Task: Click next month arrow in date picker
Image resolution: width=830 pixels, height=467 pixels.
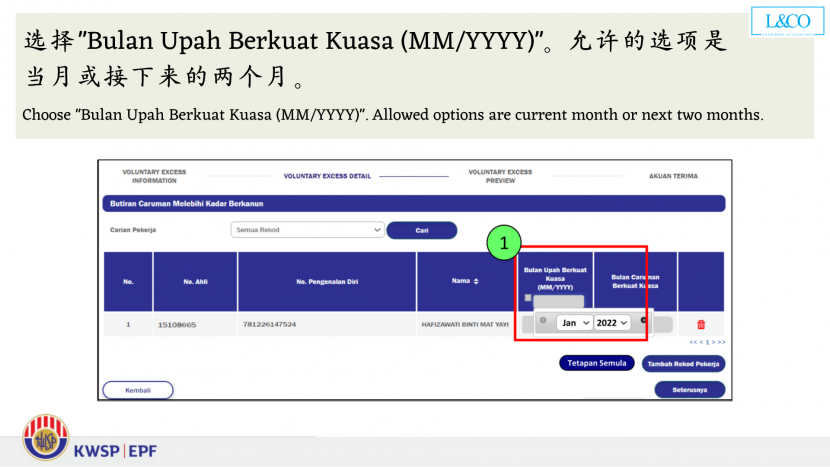Action: 643,321
